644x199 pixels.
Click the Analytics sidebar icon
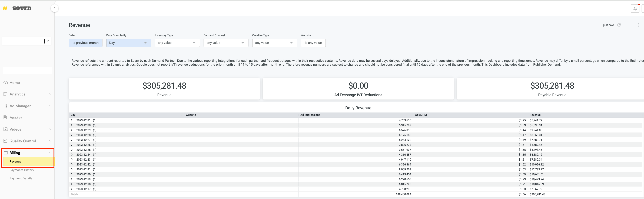[5, 94]
